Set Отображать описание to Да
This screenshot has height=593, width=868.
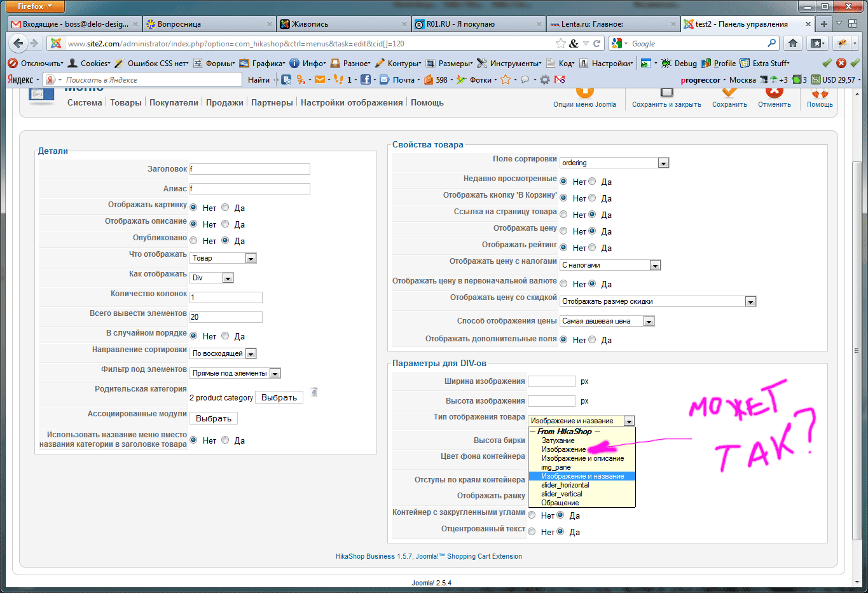(x=225, y=224)
